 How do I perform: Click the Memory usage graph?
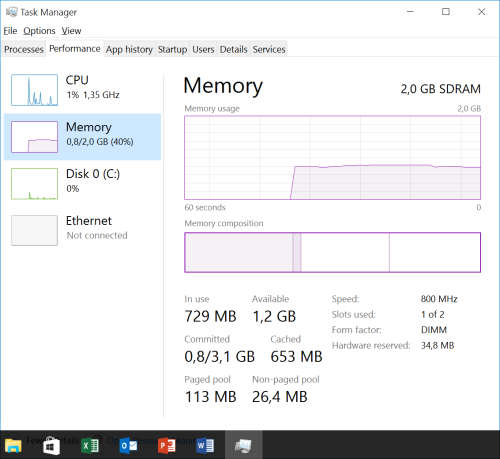(332, 158)
